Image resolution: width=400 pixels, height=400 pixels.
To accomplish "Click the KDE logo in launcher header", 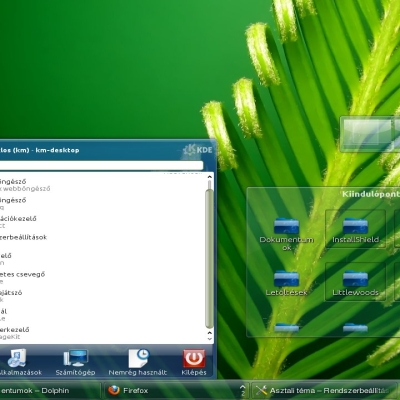I will (197, 150).
